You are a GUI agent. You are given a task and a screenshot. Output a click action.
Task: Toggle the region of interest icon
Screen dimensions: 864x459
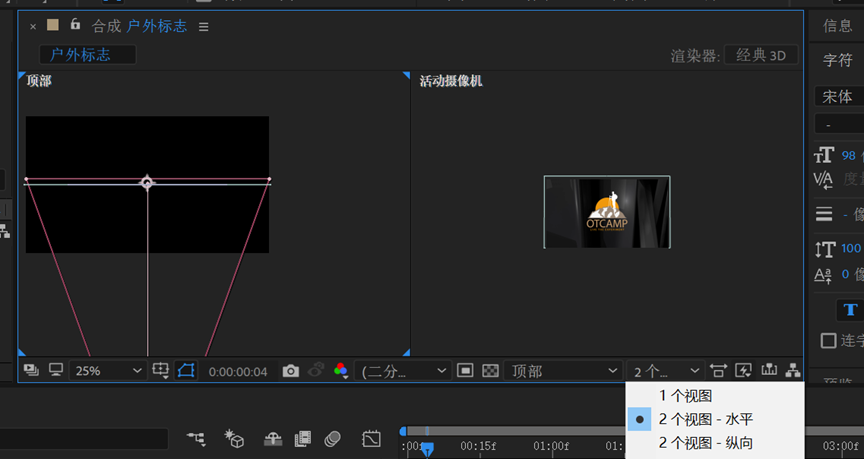pyautogui.click(x=465, y=371)
